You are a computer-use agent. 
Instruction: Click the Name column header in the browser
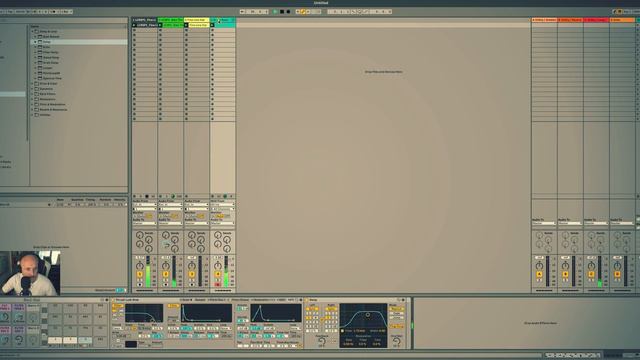point(35,26)
